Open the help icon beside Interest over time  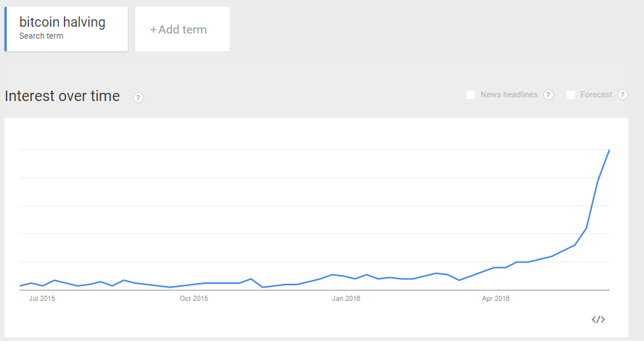click(x=138, y=97)
